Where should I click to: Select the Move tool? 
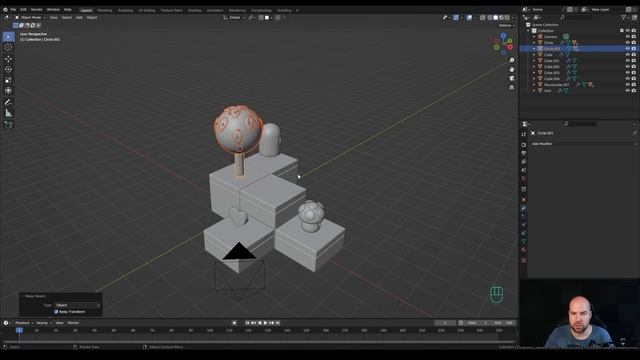[x=8, y=59]
